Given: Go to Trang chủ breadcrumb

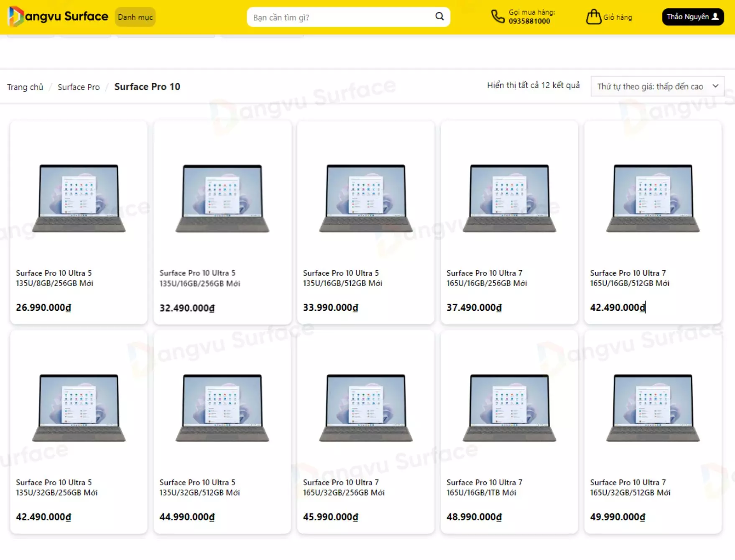Looking at the screenshot, I should point(25,87).
